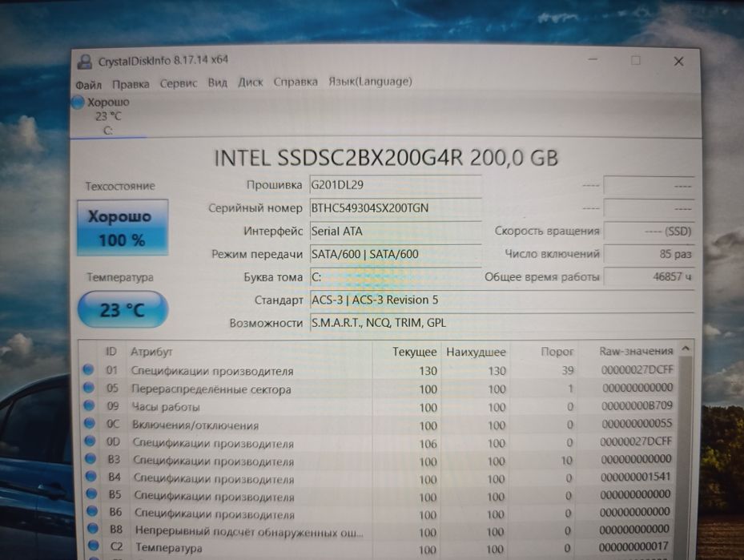744x560 pixels.
Task: Click the CrystalDiskInfo title bar app icon
Action: (x=85, y=61)
